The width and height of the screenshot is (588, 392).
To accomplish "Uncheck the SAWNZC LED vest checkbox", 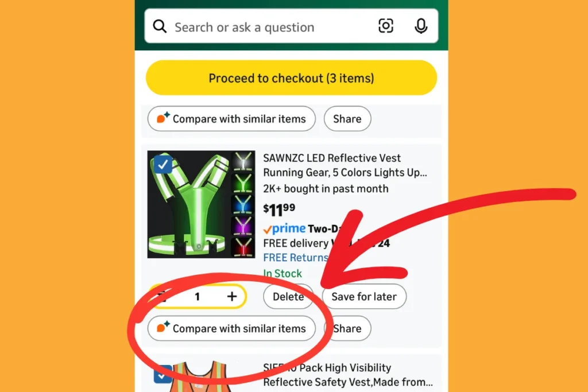I will tap(163, 164).
